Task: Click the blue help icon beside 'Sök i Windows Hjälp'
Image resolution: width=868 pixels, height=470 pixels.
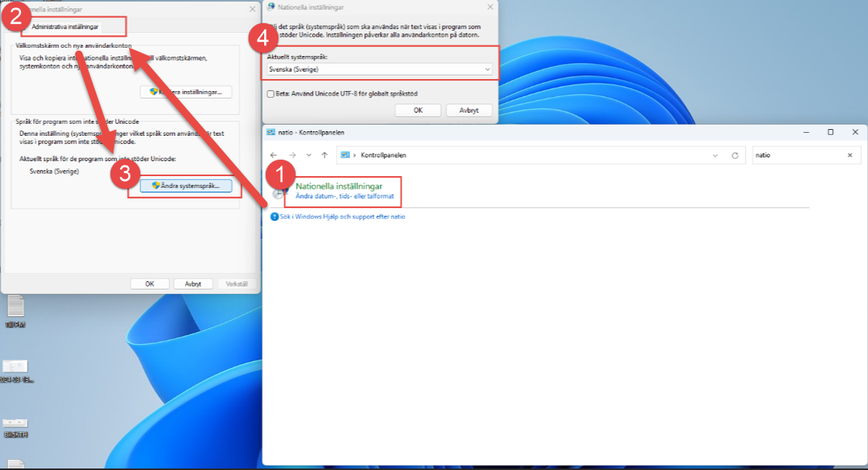Action: [x=274, y=216]
